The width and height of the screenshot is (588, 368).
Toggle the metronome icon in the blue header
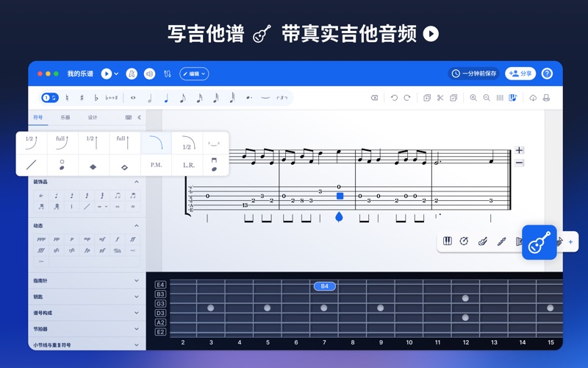pos(132,74)
